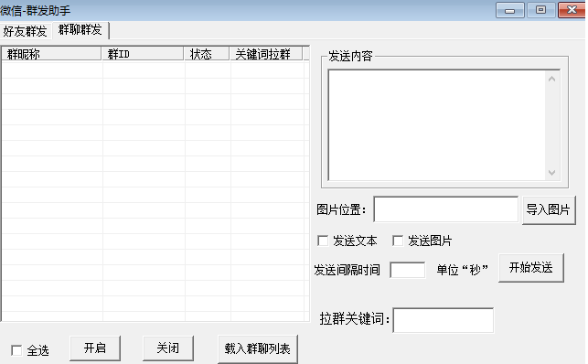Click the 拉群关键词 input field
Viewport: 588px width, 364px height.
(x=444, y=320)
